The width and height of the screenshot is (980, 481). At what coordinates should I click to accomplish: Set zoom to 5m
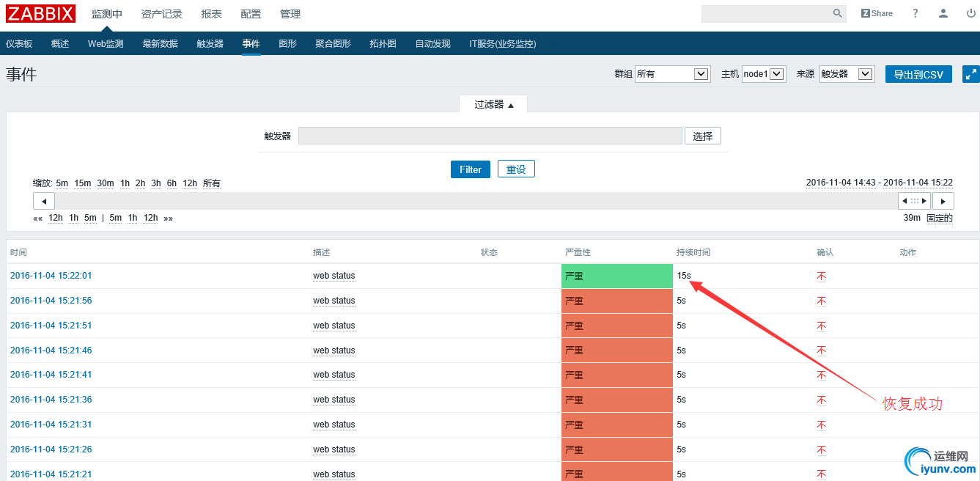click(x=62, y=183)
